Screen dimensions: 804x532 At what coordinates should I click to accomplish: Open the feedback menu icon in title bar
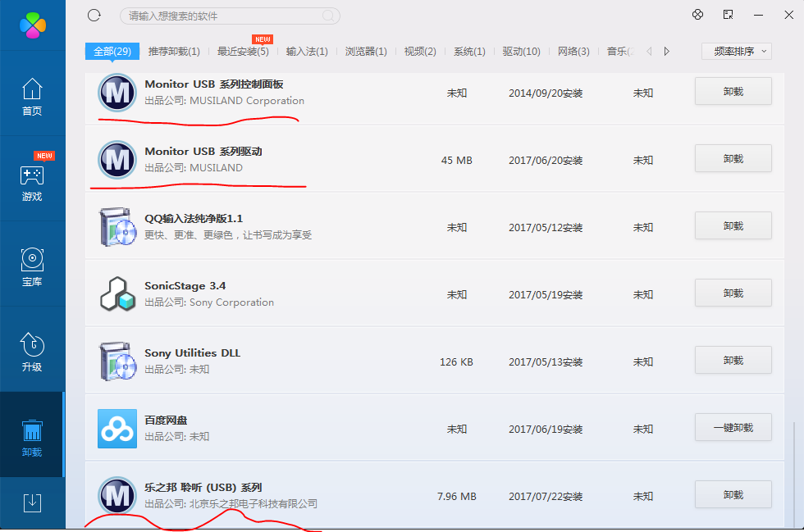pos(729,15)
